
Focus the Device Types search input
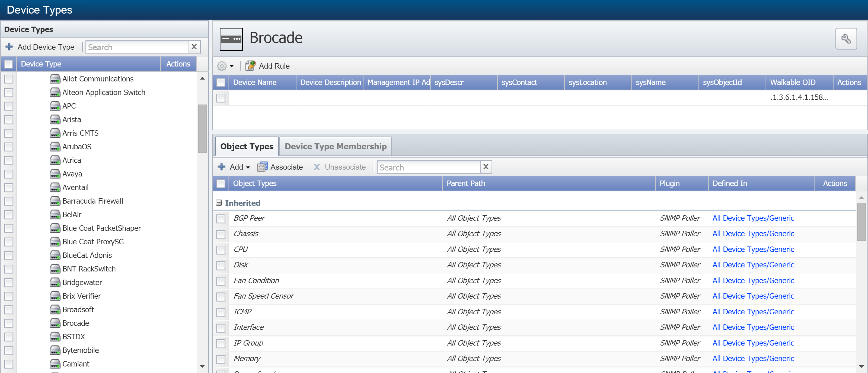137,47
